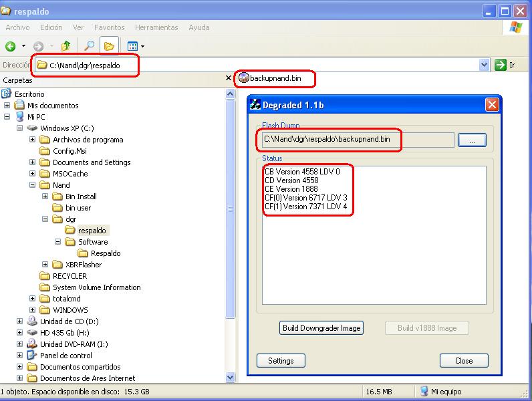Select the bin user folder
The width and height of the screenshot is (532, 401).
pos(78,208)
